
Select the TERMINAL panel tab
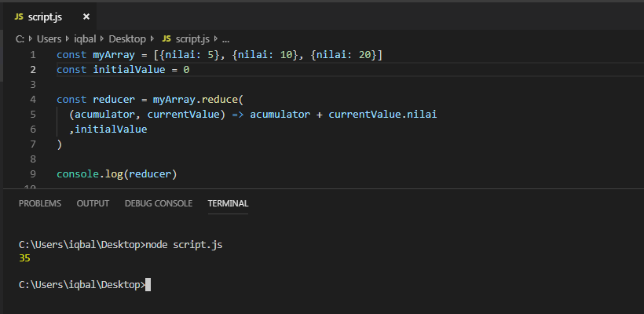[x=228, y=203]
